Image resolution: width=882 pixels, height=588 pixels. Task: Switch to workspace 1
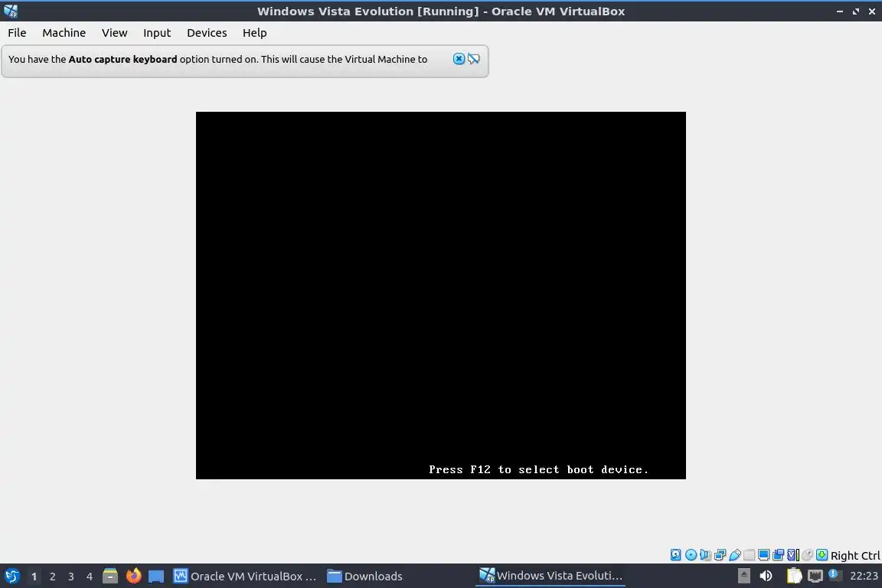click(x=34, y=577)
